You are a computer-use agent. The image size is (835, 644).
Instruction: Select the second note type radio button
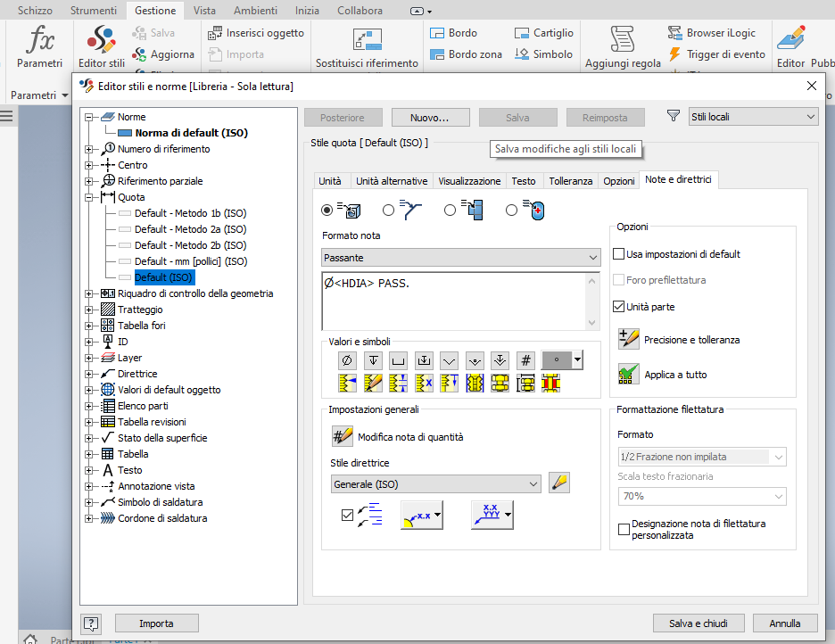(388, 210)
